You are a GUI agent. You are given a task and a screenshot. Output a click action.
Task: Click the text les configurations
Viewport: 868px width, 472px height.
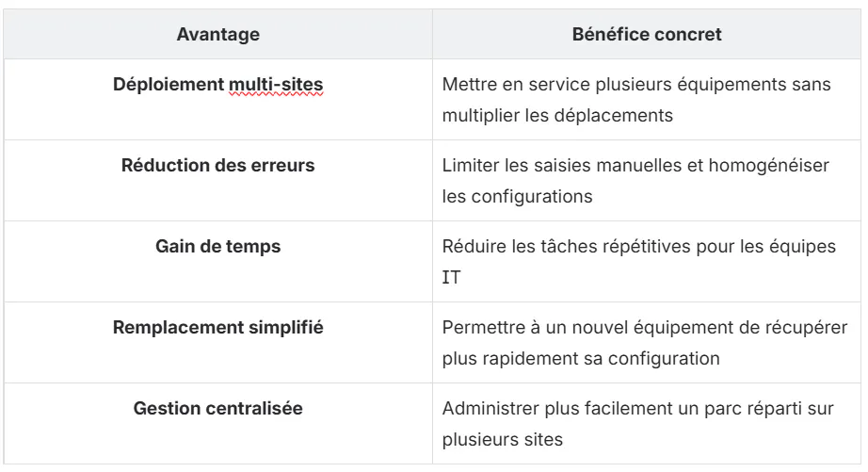pos(517,197)
